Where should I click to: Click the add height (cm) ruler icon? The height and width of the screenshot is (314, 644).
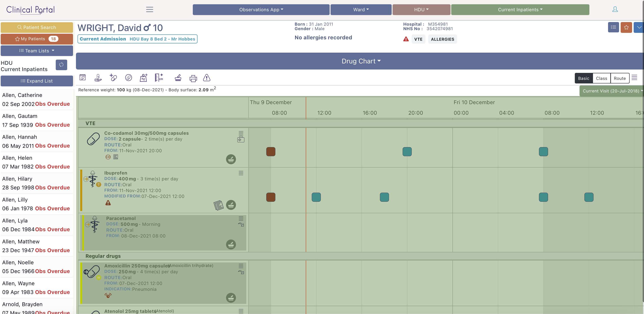pyautogui.click(x=159, y=78)
